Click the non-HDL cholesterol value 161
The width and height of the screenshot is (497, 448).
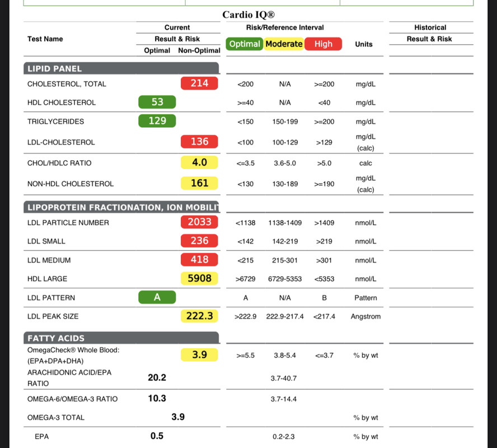click(x=199, y=183)
